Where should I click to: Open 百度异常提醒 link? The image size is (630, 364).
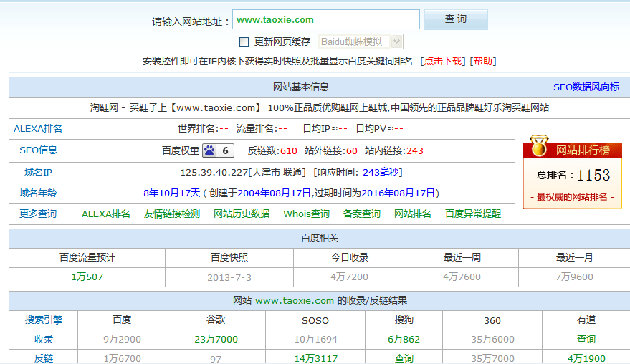[x=473, y=214]
